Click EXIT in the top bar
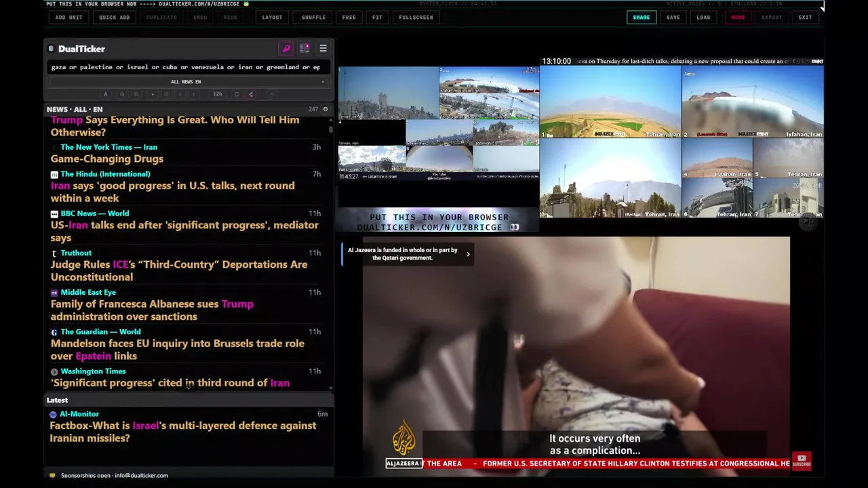This screenshot has height=488, width=868. coord(805,18)
